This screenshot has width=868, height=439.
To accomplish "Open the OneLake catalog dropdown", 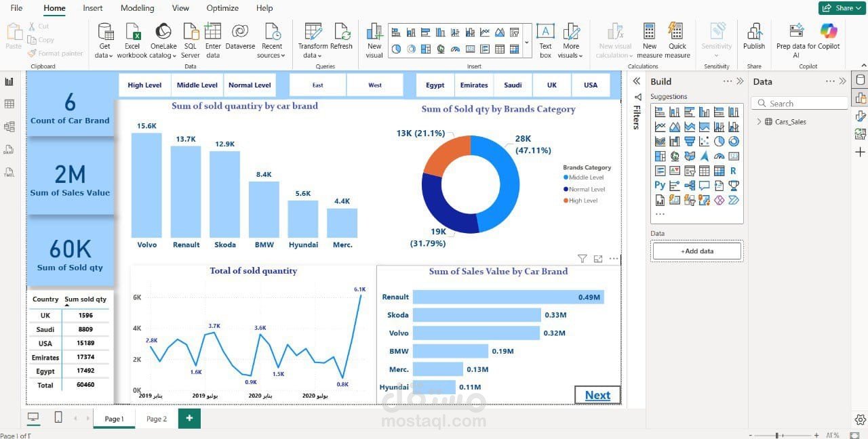I will (x=163, y=41).
